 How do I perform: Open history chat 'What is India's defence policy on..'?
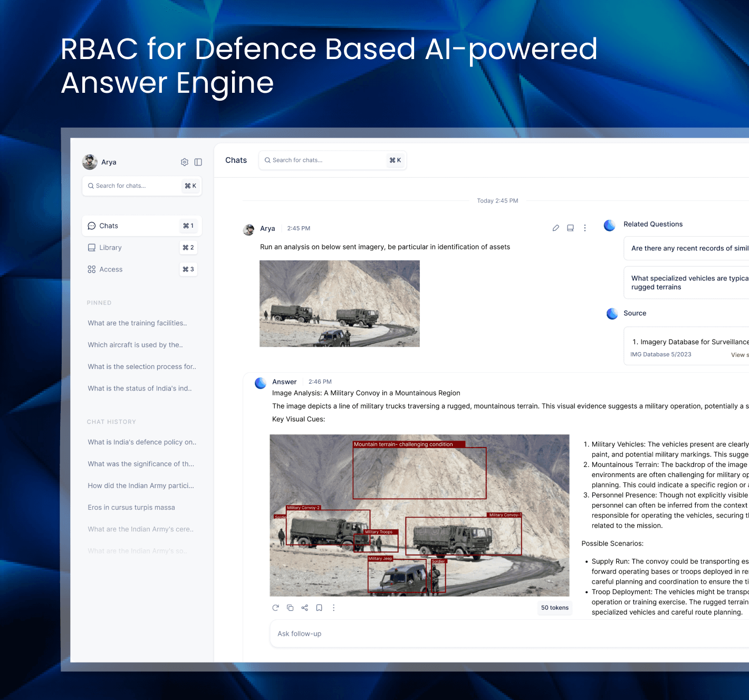pos(142,442)
